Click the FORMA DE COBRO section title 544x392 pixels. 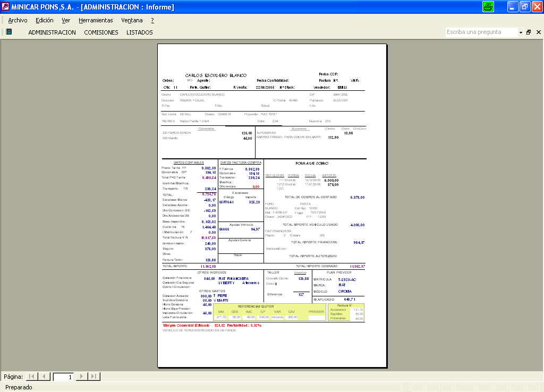coord(312,164)
